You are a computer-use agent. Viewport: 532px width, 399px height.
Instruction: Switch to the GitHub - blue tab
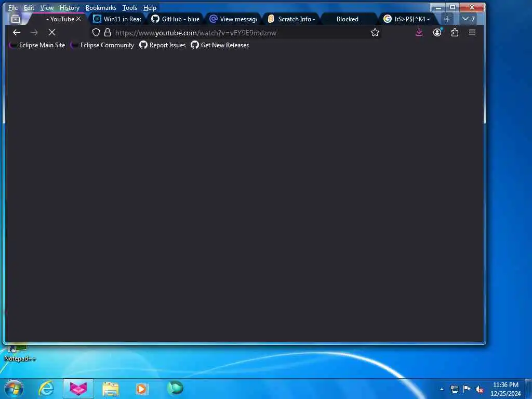(176, 19)
